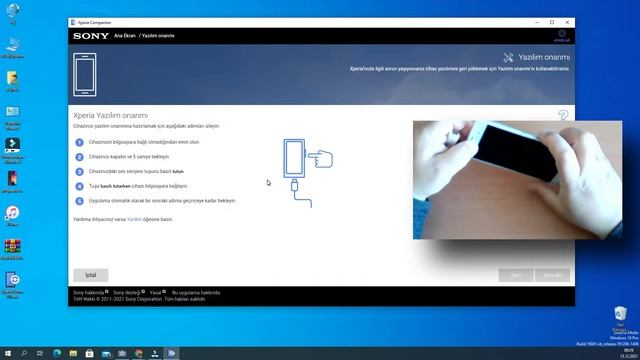Open Mail app from taskbar
This screenshot has width=640, height=360.
pos(106,353)
